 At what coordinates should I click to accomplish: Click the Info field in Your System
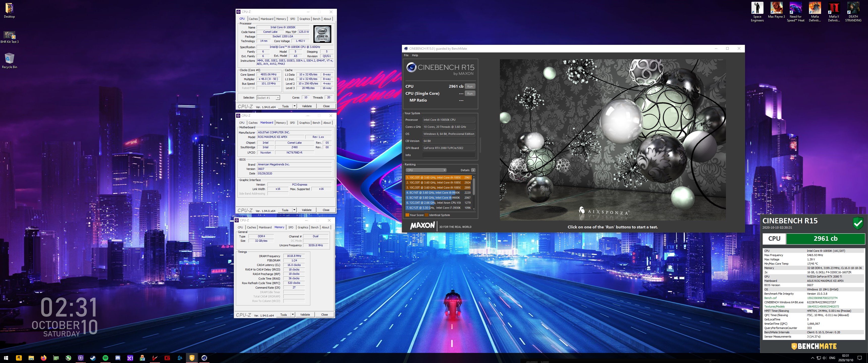(x=448, y=155)
